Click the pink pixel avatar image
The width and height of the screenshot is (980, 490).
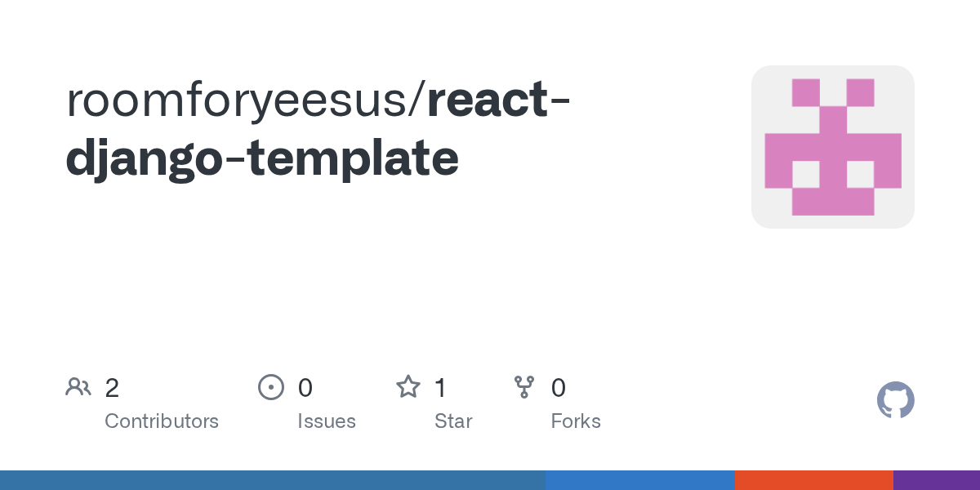pos(832,147)
